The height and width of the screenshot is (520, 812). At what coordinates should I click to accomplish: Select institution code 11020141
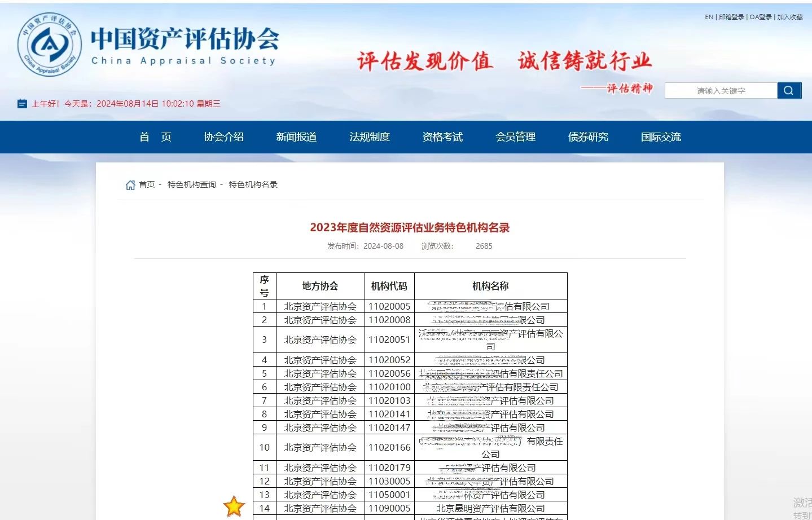click(x=389, y=414)
